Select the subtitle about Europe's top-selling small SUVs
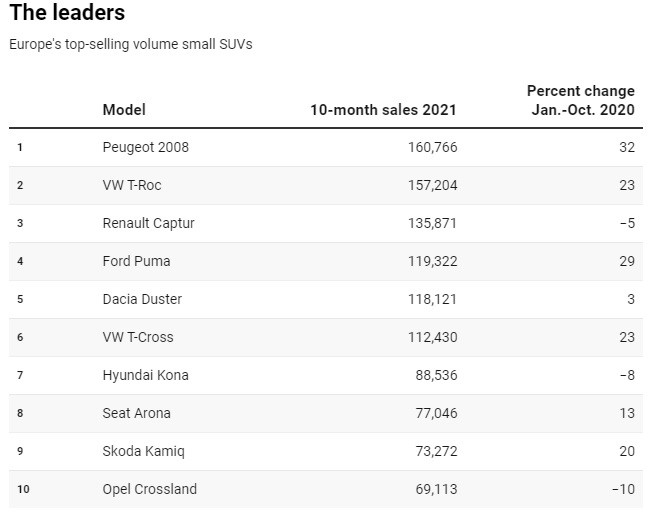 pyautogui.click(x=131, y=45)
